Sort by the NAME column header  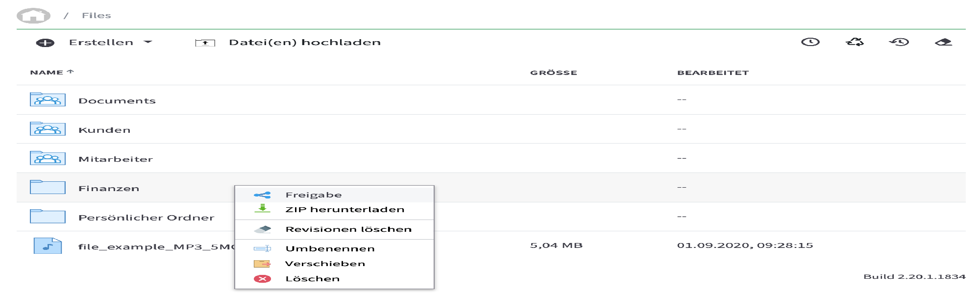pos(47,73)
